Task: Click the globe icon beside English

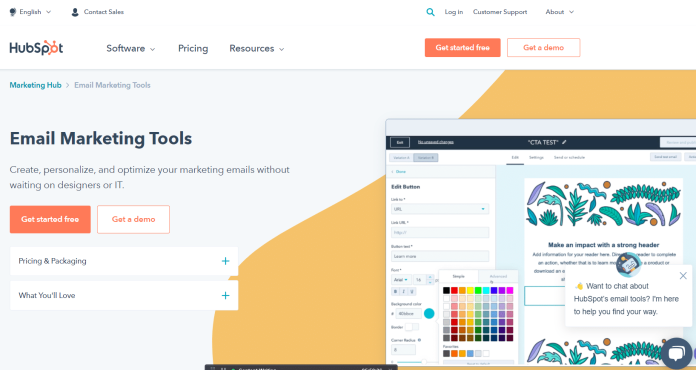Action: tap(13, 12)
